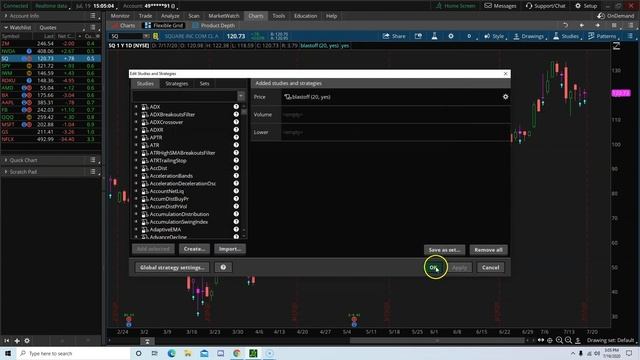The width and height of the screenshot is (640, 360).
Task: Click the chart horizontal scrollbar thumb
Action: [x=437, y=340]
